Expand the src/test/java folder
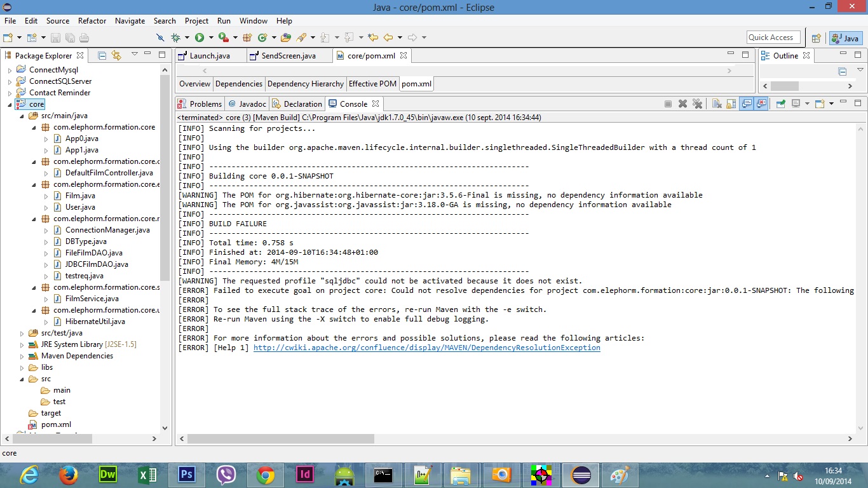Image resolution: width=868 pixels, height=488 pixels. (x=21, y=333)
